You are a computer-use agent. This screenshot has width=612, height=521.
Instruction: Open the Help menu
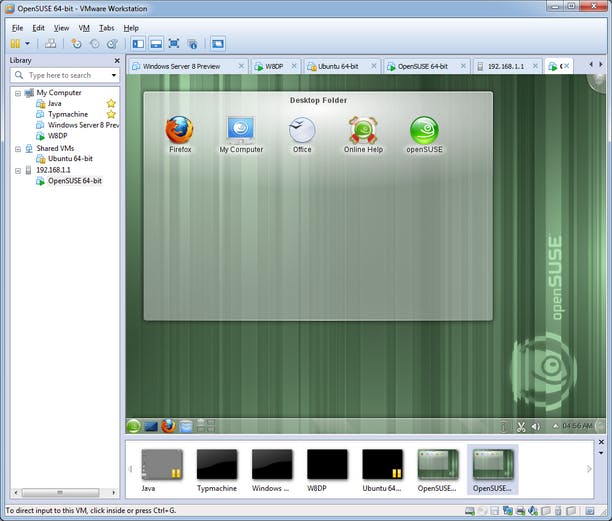pyautogui.click(x=131, y=28)
